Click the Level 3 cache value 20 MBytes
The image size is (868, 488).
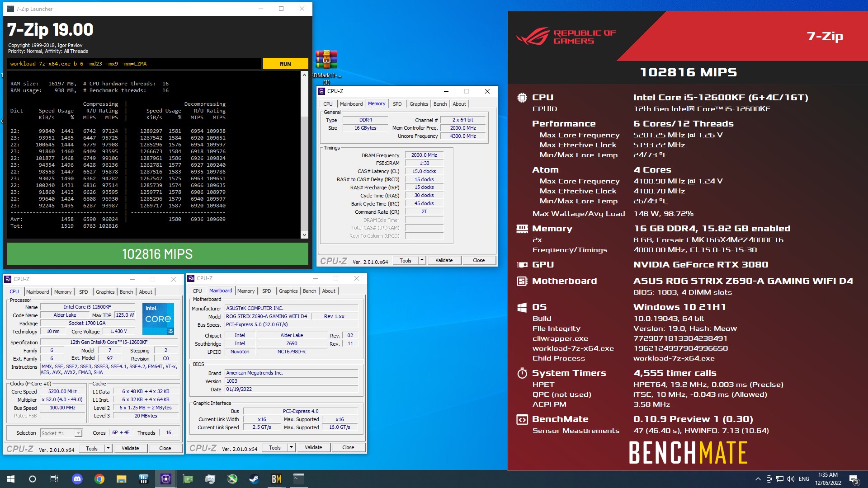pyautogui.click(x=146, y=416)
